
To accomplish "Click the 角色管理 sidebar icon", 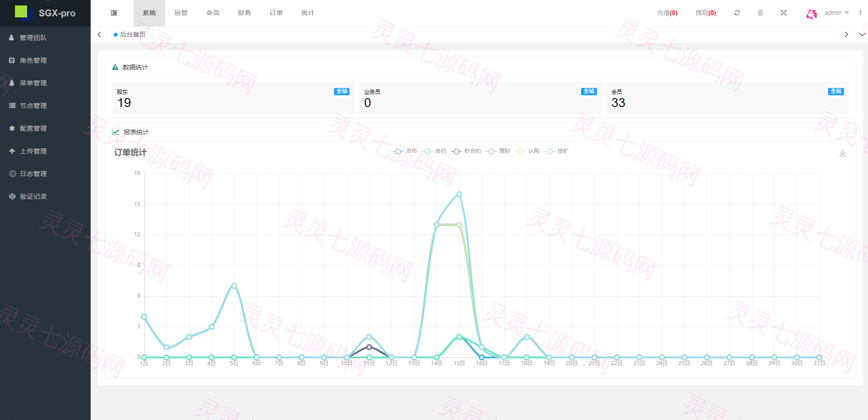I will point(12,60).
